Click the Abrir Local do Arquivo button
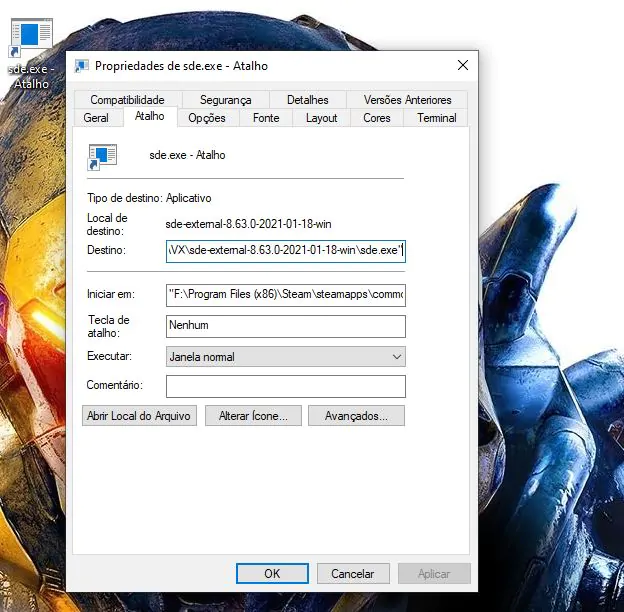The width and height of the screenshot is (624, 612). tap(139, 416)
